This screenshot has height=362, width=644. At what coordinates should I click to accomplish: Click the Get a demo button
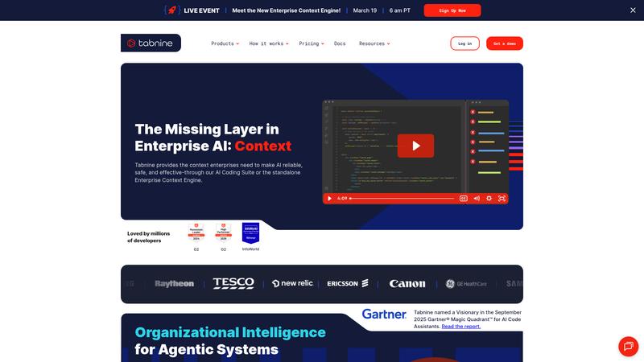pyautogui.click(x=505, y=43)
